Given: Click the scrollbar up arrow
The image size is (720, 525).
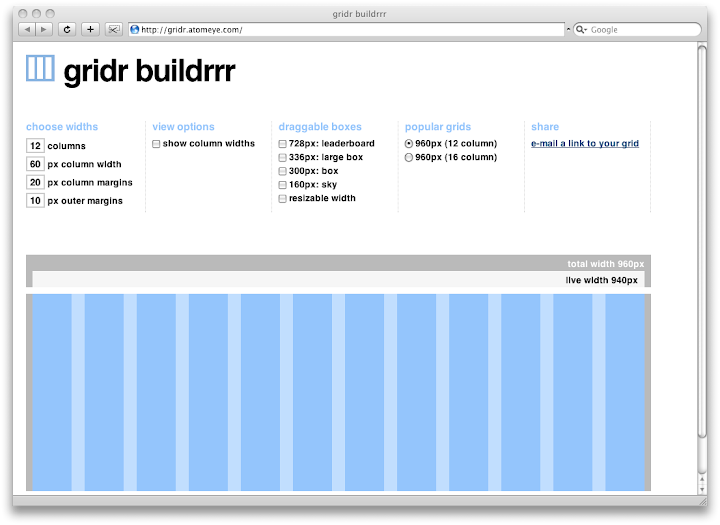Looking at the screenshot, I should (702, 480).
